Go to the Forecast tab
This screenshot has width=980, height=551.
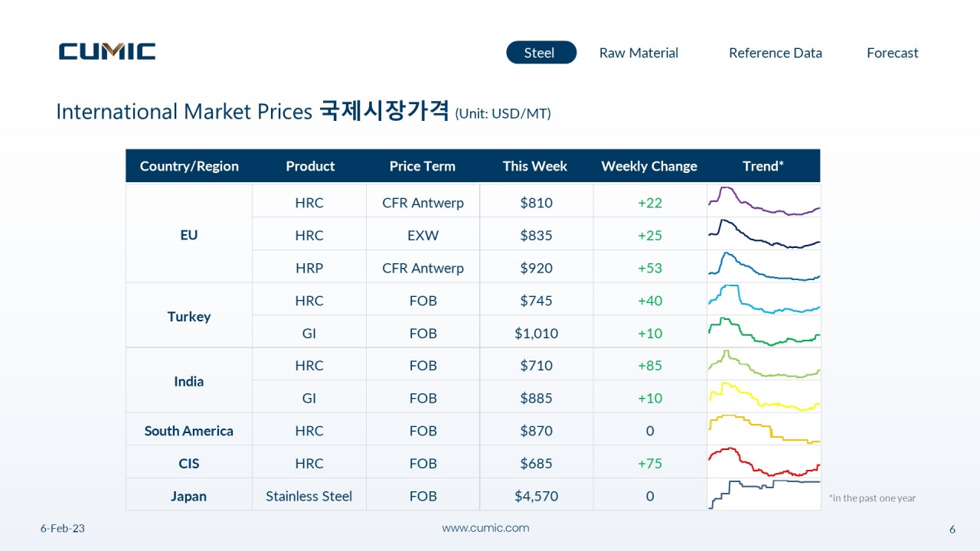892,53
